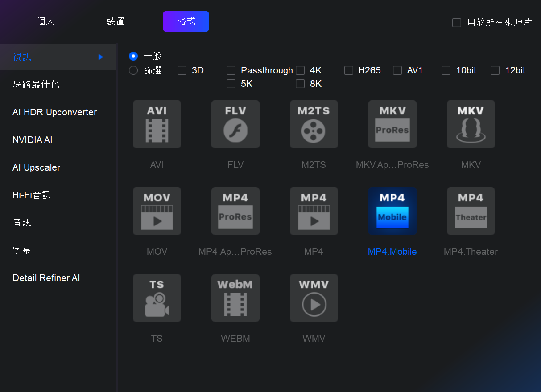Click the MKV.Ap…ProRes label text
Screen dimensions: 541x392
click(x=392, y=165)
